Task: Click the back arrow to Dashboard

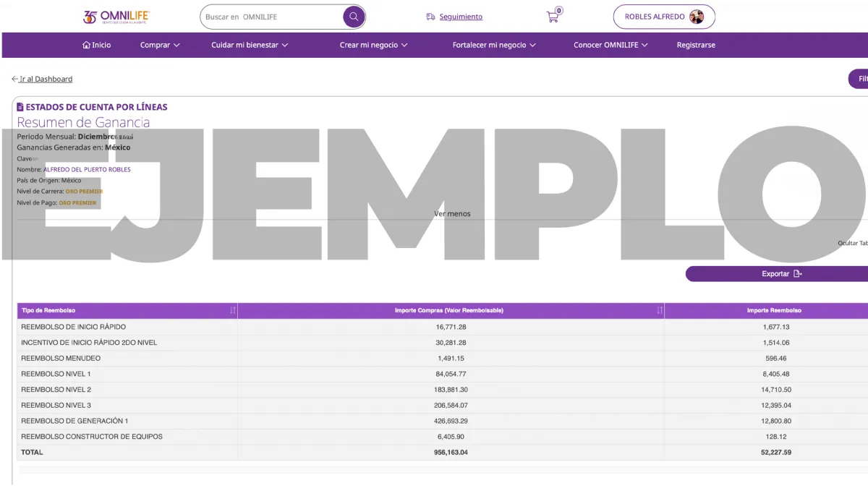Action: tap(14, 79)
